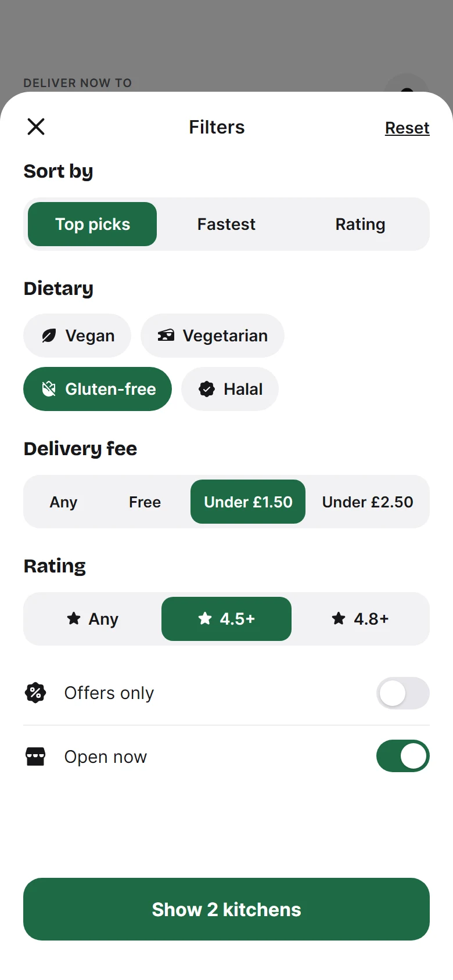Deselect the Gluten-free dietary filter
This screenshot has height=980, width=453.
coord(98,389)
